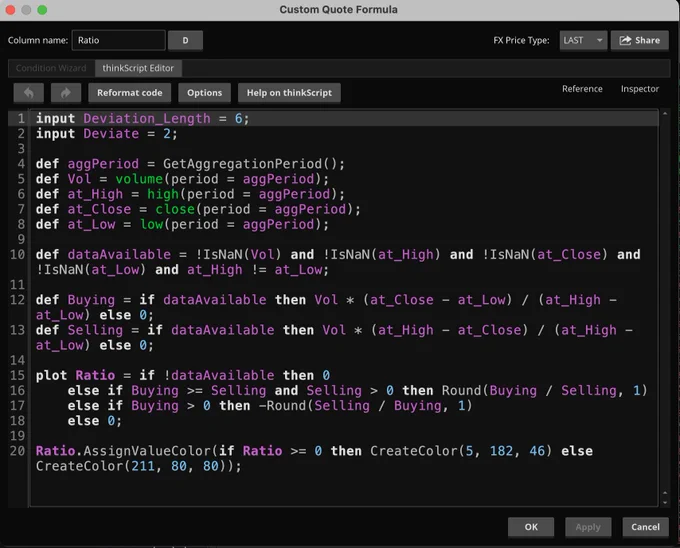Screen dimensions: 680x548
Task: Select the thinkScript Editor tab
Action: 138,68
